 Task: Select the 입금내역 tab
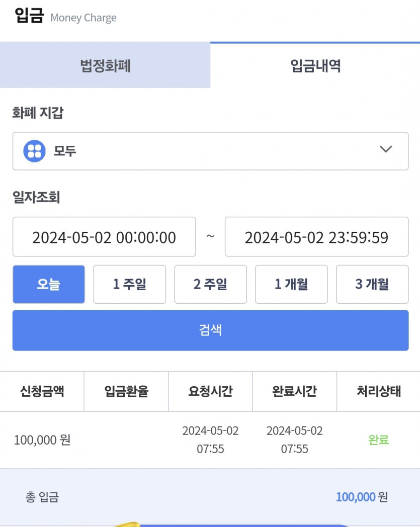coord(315,65)
